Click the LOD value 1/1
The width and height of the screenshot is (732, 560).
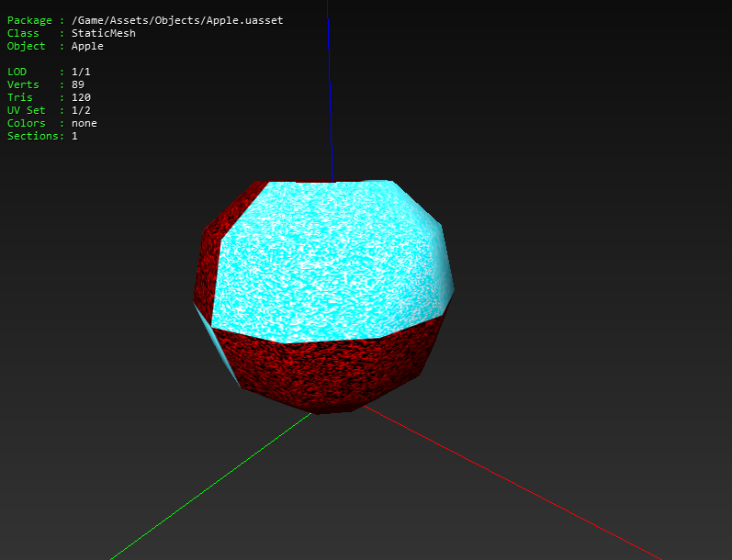click(x=81, y=72)
